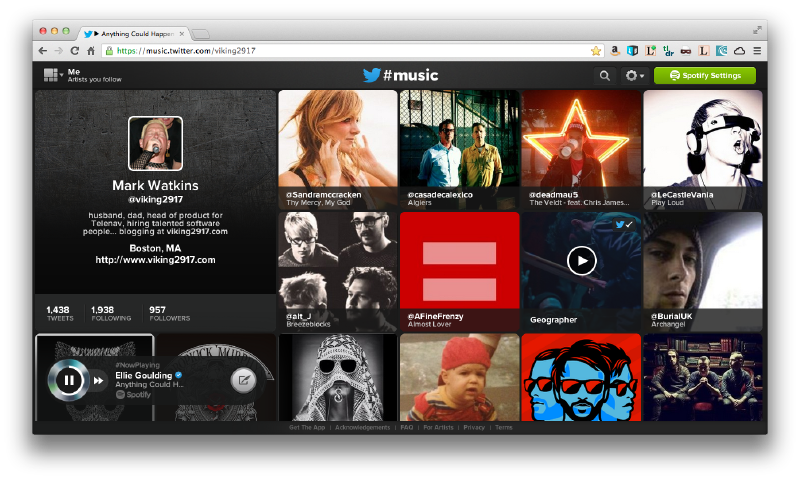Viewport: 800px width, 480px height.
Task: View the 1,938 Following count
Action: tap(111, 313)
